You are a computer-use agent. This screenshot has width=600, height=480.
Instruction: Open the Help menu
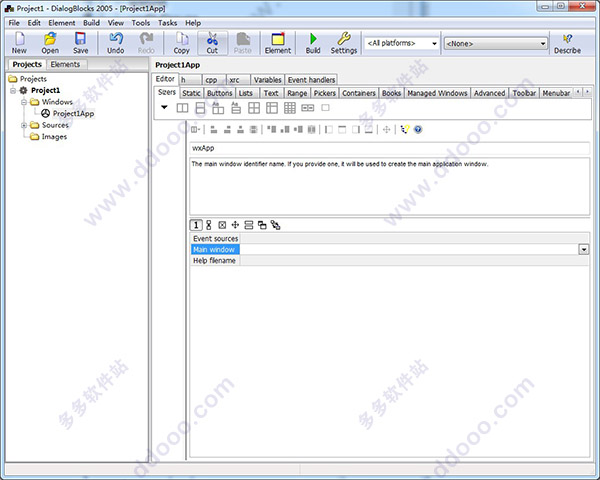(x=193, y=23)
